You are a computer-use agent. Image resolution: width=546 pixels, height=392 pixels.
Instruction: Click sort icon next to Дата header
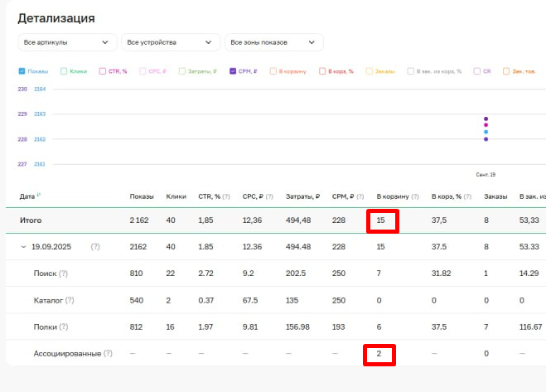tap(39, 196)
